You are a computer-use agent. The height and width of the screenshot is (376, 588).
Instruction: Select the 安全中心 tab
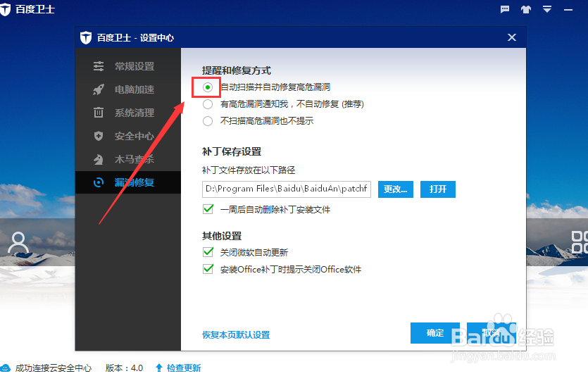pos(128,136)
